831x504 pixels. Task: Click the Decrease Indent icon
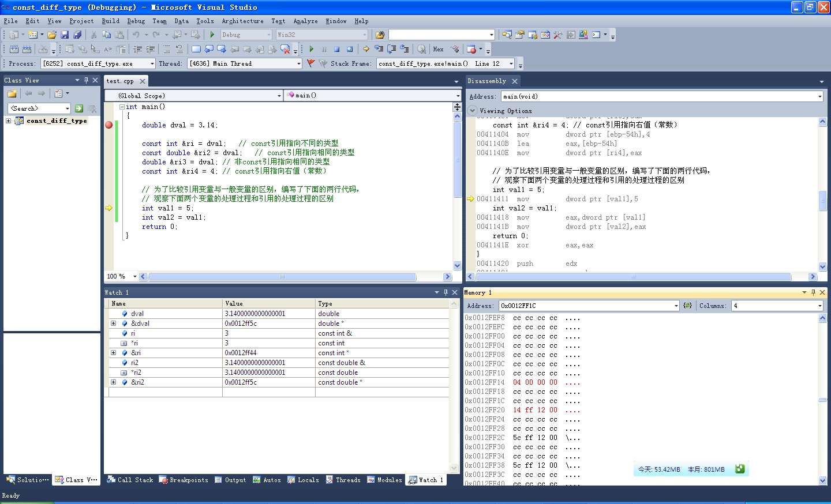(x=137, y=49)
